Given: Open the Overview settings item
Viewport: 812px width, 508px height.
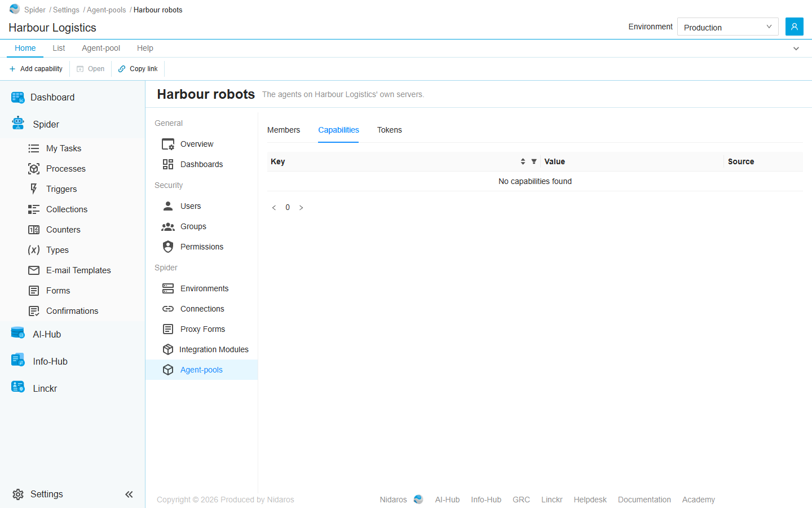Looking at the screenshot, I should [202, 144].
